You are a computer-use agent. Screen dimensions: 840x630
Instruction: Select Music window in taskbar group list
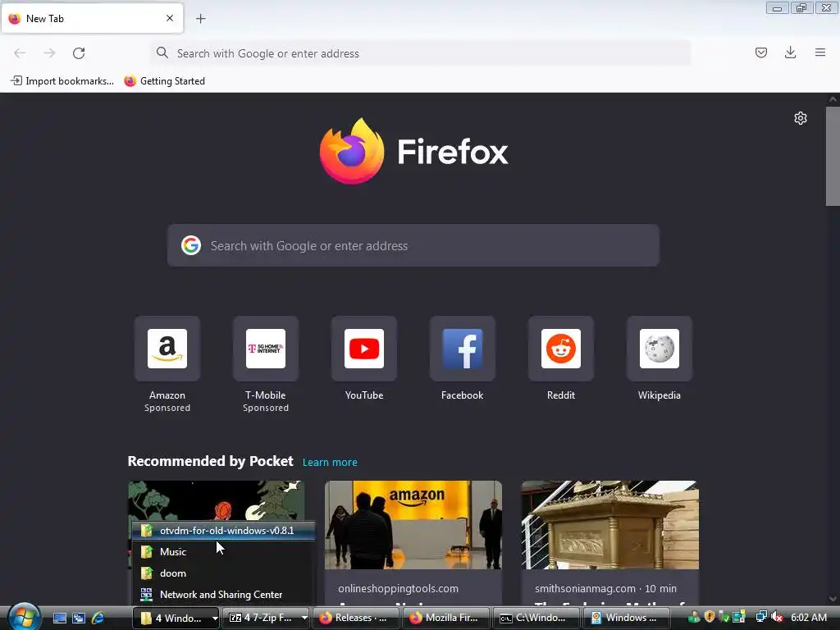pos(224,552)
